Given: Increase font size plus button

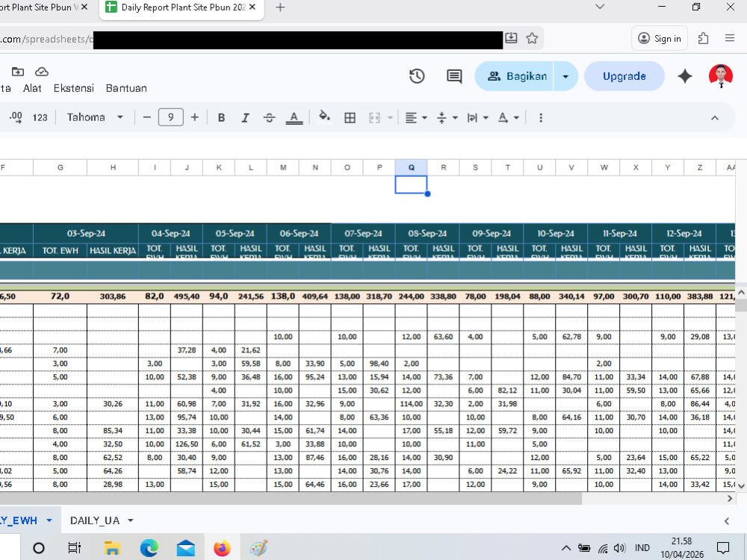Looking at the screenshot, I should pos(194,117).
